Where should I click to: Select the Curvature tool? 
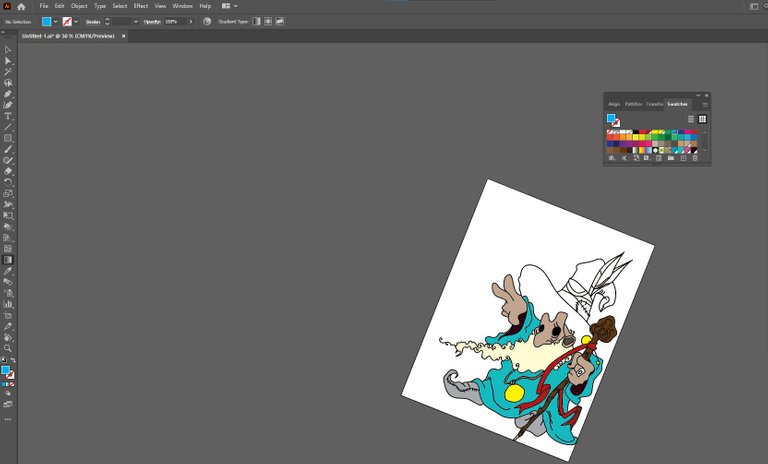point(8,105)
